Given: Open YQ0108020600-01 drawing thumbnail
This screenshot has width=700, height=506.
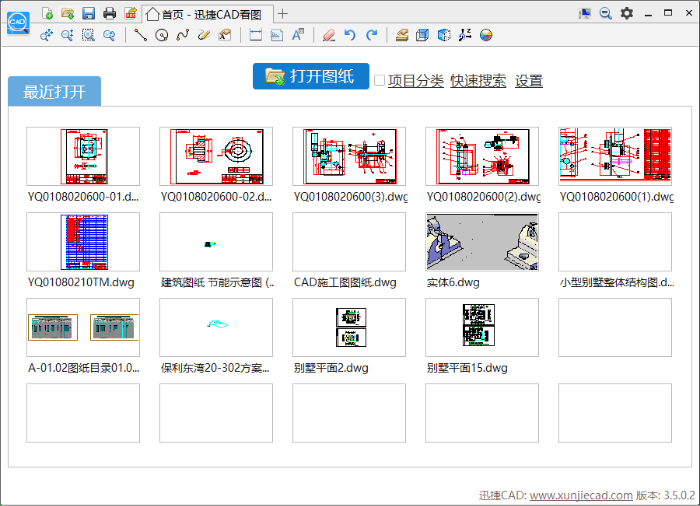Looking at the screenshot, I should pyautogui.click(x=83, y=156).
